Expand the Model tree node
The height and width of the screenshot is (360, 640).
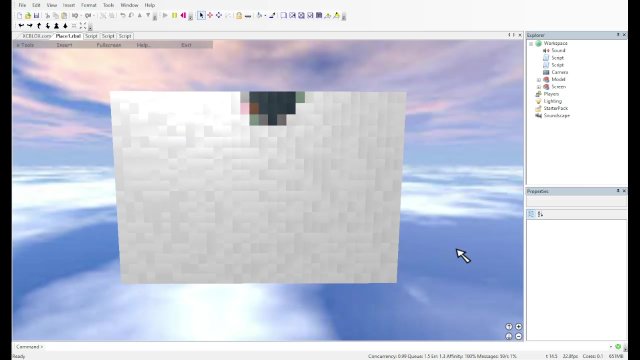[538, 80]
